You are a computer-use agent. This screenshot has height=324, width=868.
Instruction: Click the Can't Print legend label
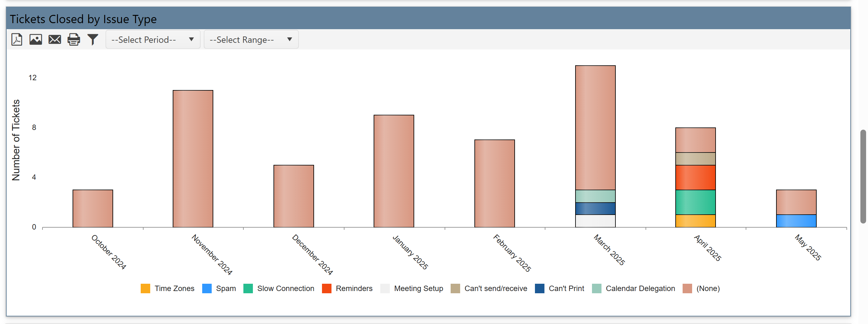click(566, 288)
